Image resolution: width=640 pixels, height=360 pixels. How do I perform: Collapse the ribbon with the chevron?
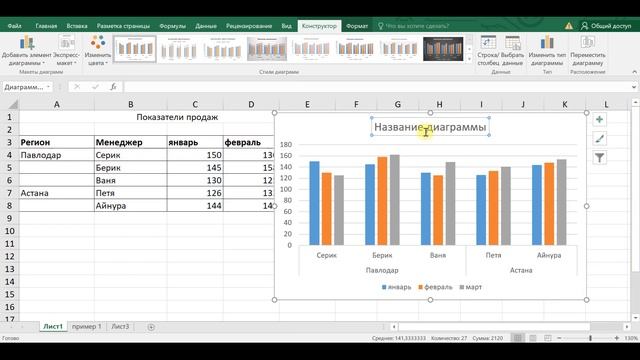634,72
